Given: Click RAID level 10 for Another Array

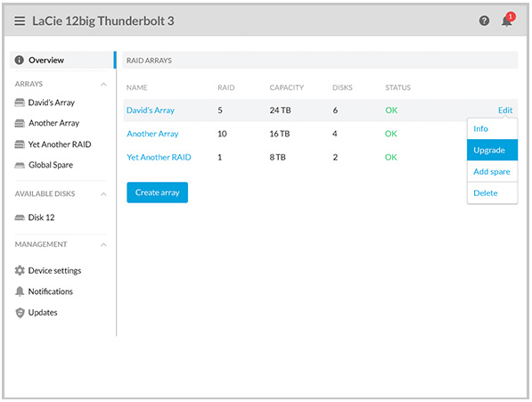Looking at the screenshot, I should tap(222, 134).
